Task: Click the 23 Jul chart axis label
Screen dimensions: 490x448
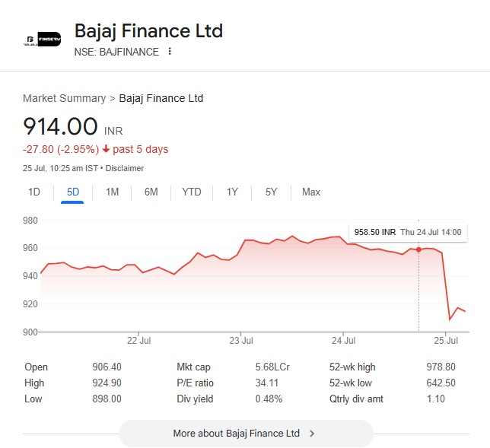Action: [x=241, y=339]
